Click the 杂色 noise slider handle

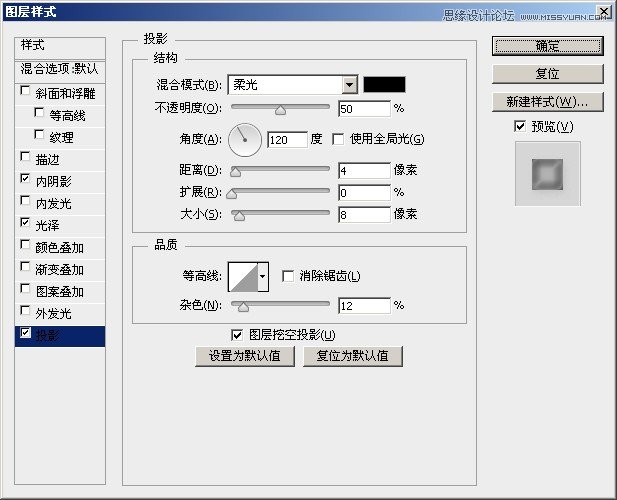pyautogui.click(x=243, y=307)
